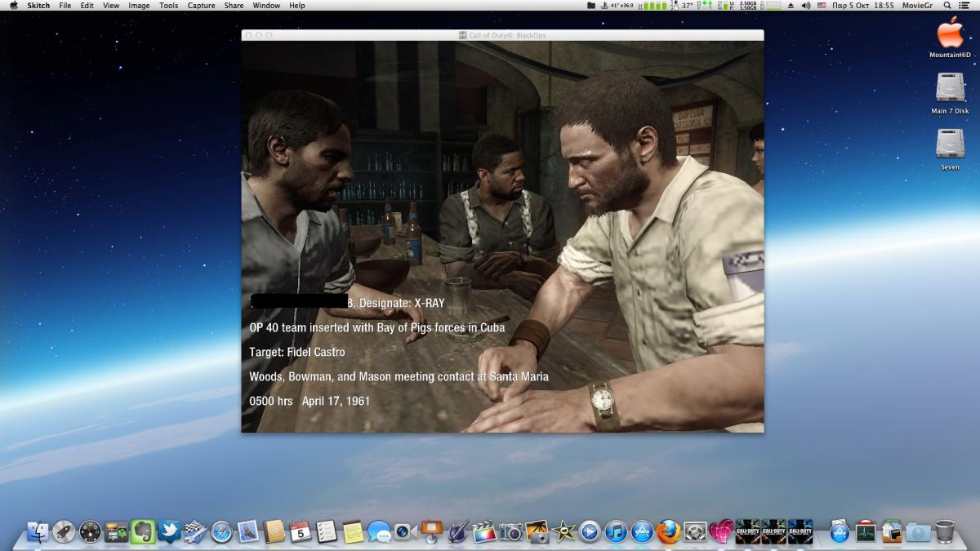Open the Share menu

coord(234,5)
